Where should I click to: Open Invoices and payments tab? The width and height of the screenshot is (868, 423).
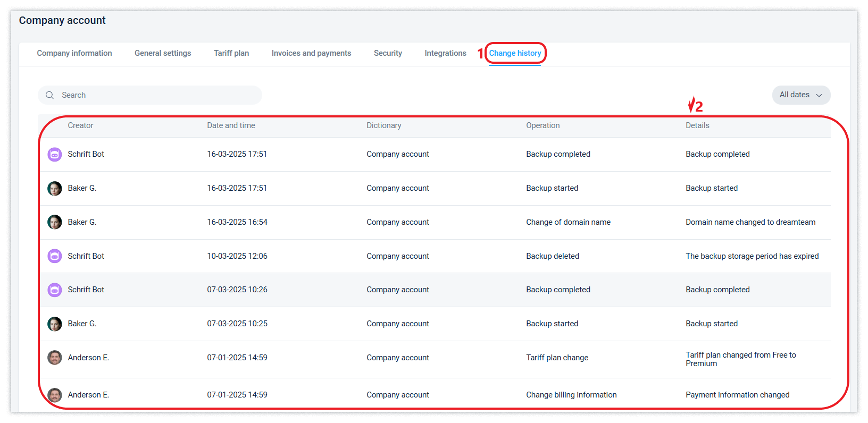pos(311,53)
